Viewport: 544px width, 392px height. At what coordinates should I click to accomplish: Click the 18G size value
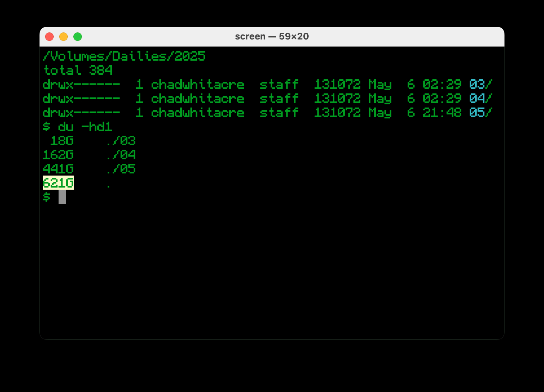point(62,141)
